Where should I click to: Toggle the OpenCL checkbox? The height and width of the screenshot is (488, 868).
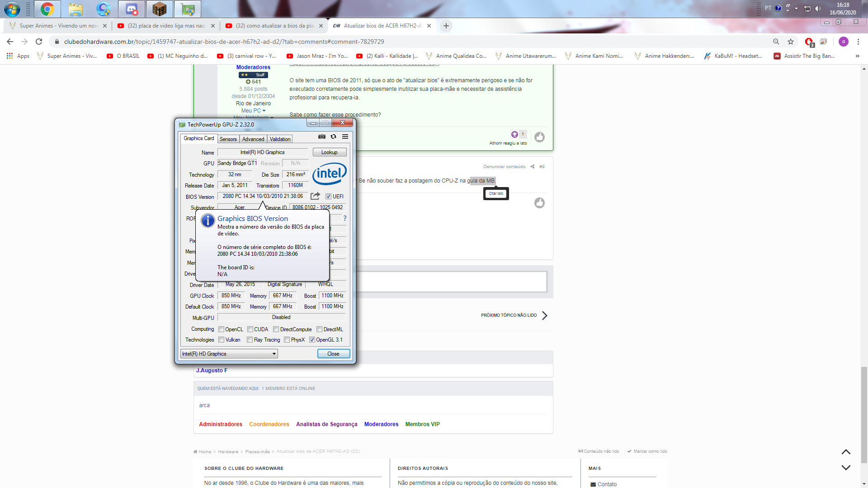[222, 329]
